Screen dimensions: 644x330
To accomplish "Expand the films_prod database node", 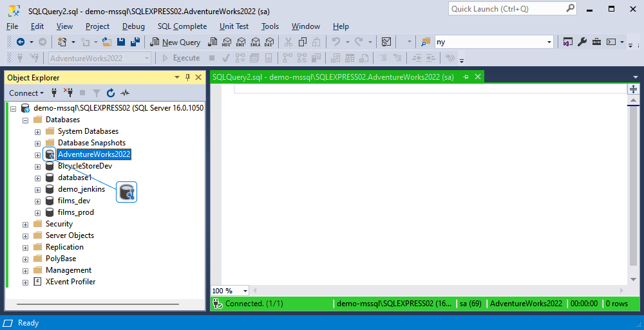I will tap(37, 213).
